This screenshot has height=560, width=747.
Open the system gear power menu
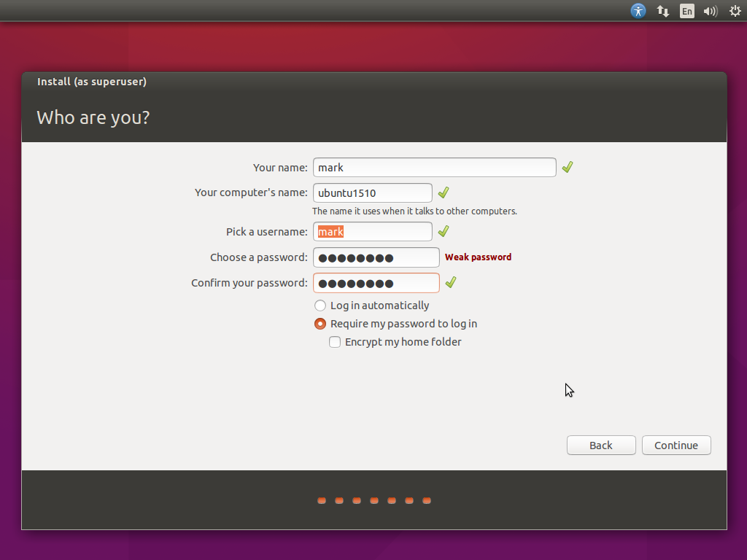pos(735,11)
